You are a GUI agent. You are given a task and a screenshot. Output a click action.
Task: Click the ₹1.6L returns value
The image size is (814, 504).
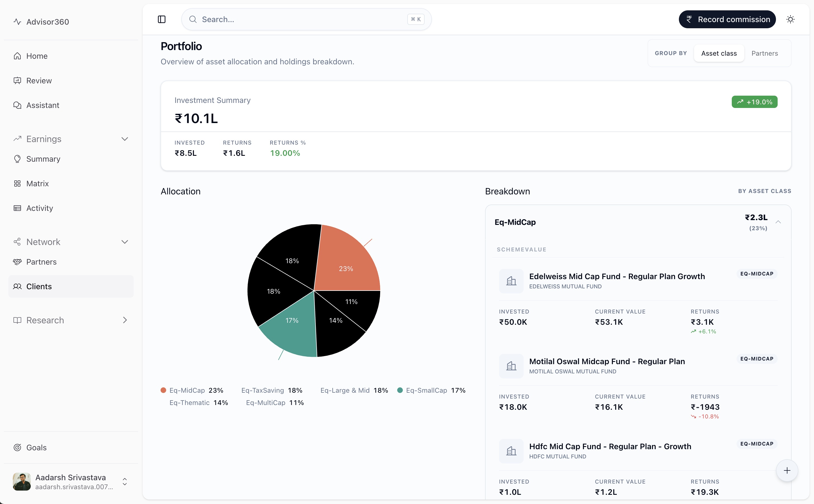(x=234, y=153)
